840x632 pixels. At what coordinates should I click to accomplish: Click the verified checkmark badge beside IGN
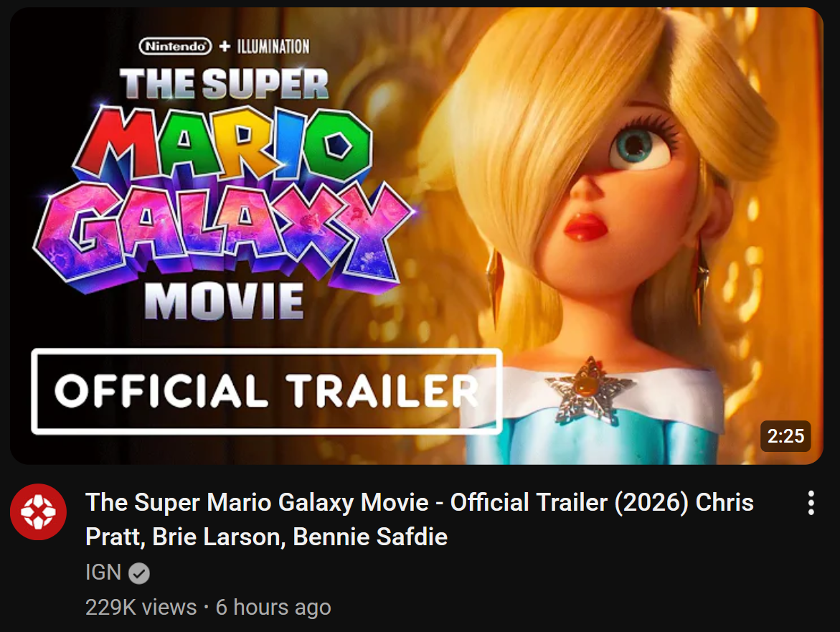[x=139, y=573]
